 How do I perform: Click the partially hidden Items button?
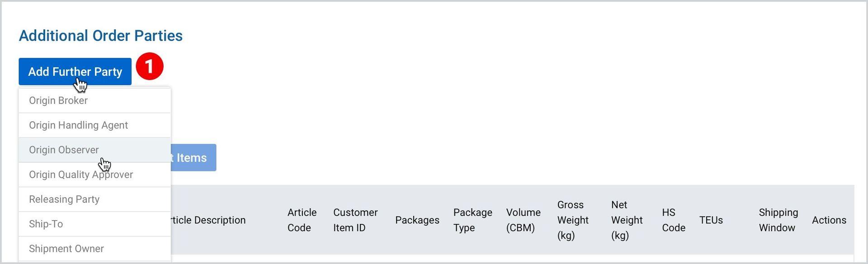coord(193,158)
